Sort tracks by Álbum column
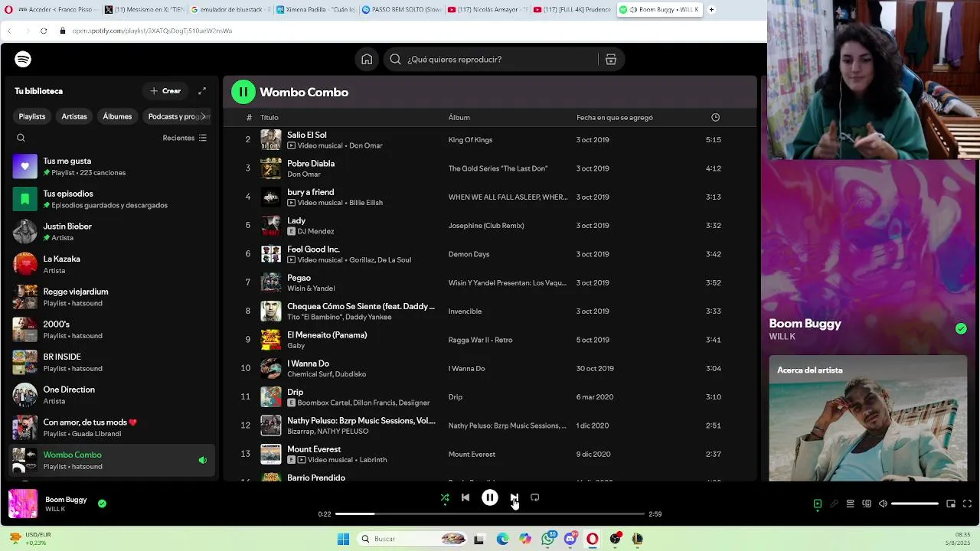980x551 pixels. [x=459, y=117]
